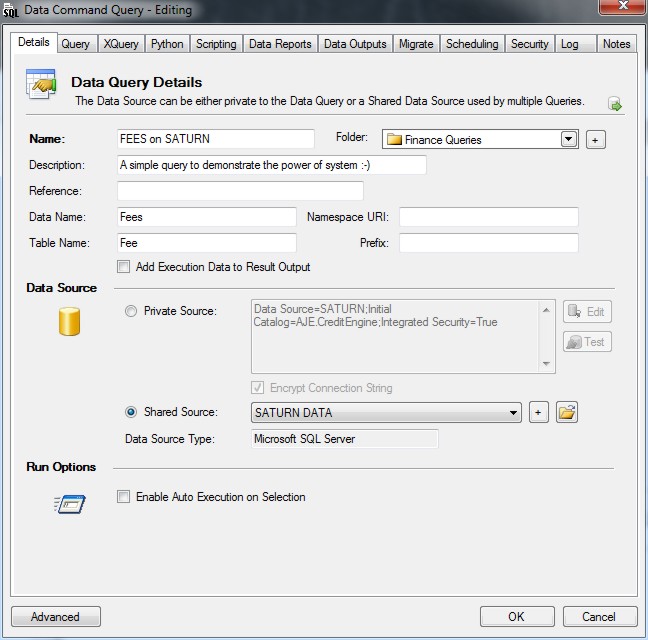Check Enable Auto Execution on Selection
Image resolution: width=648 pixels, height=640 pixels.
[x=124, y=497]
